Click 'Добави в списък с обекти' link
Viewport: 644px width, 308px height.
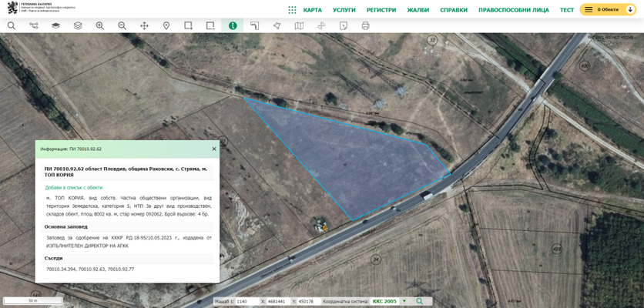pos(74,187)
